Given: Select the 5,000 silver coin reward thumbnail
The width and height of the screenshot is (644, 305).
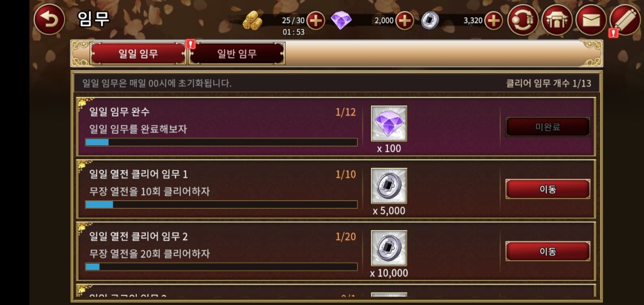Looking at the screenshot, I should pos(389,186).
